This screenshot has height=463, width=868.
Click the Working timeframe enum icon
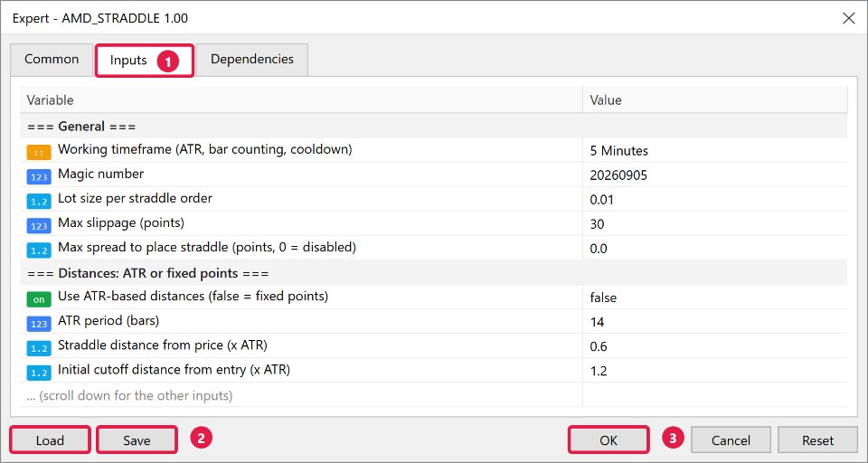pos(39,152)
